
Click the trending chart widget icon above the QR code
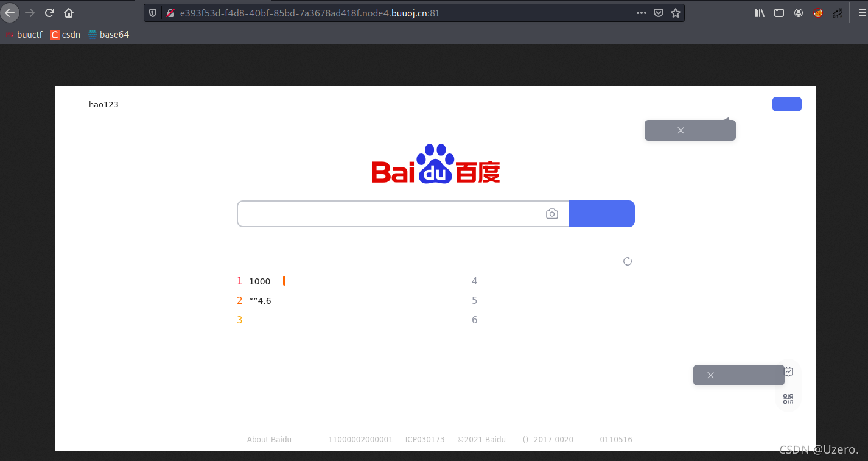click(788, 371)
